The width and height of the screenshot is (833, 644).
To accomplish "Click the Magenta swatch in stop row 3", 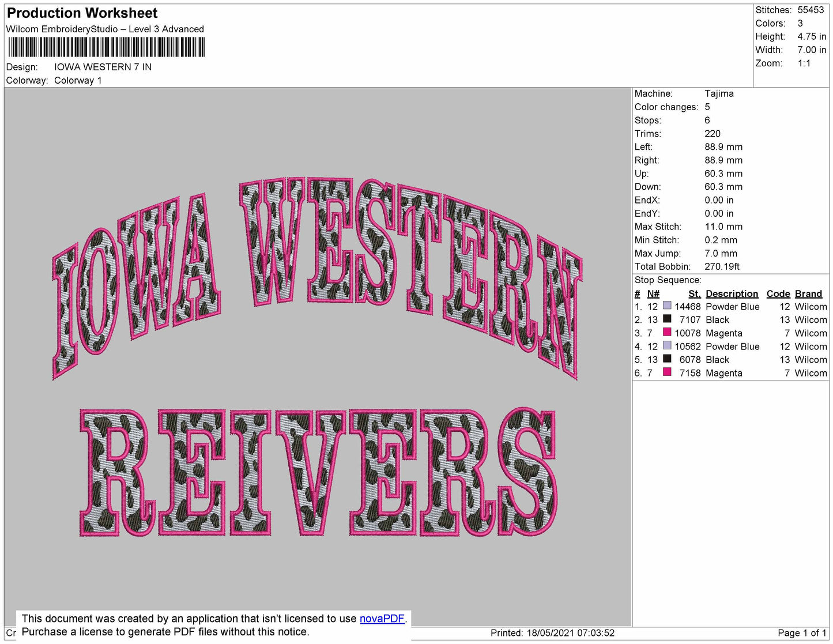I will tap(667, 332).
